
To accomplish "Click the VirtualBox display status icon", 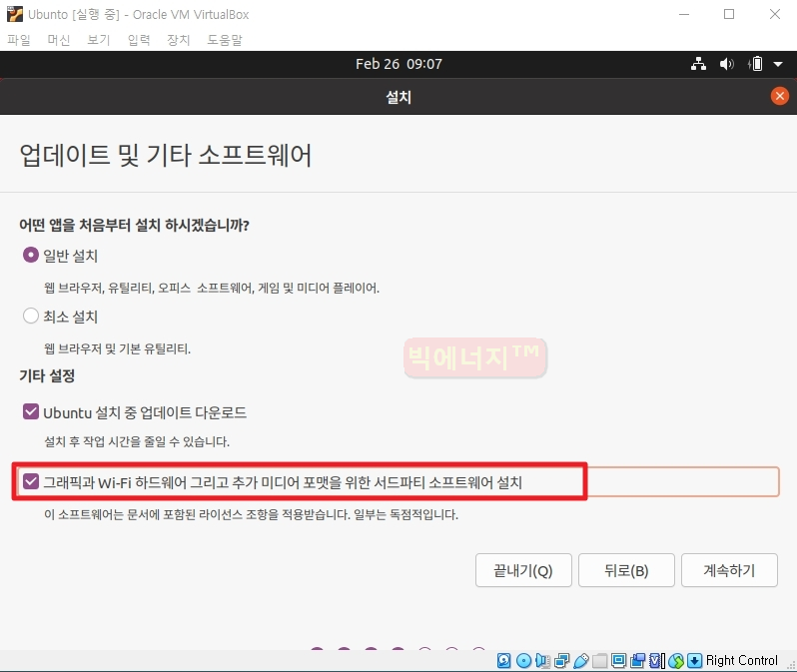I will (618, 660).
